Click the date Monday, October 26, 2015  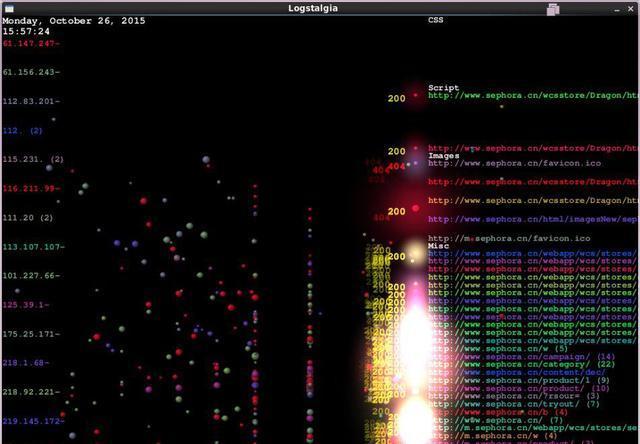click(x=74, y=21)
